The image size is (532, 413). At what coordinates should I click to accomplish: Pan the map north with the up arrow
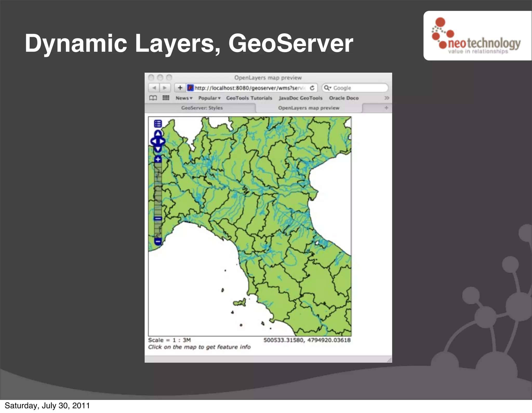(x=158, y=134)
